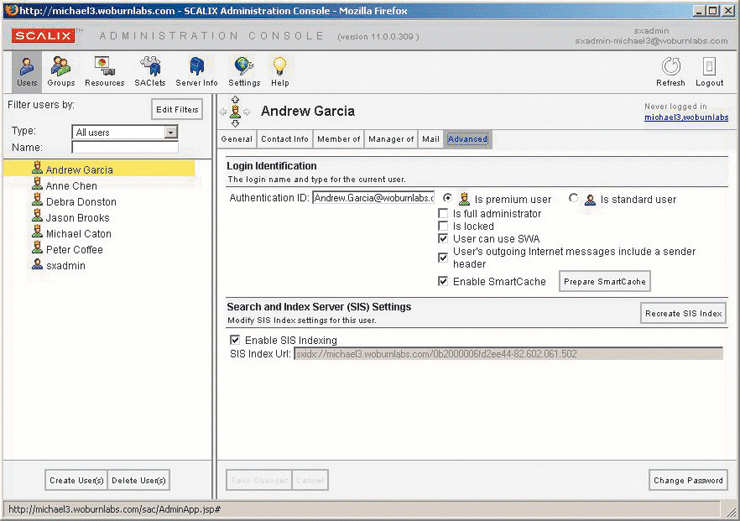The height and width of the screenshot is (521, 740).
Task: Click the Name filter input field
Action: click(125, 148)
